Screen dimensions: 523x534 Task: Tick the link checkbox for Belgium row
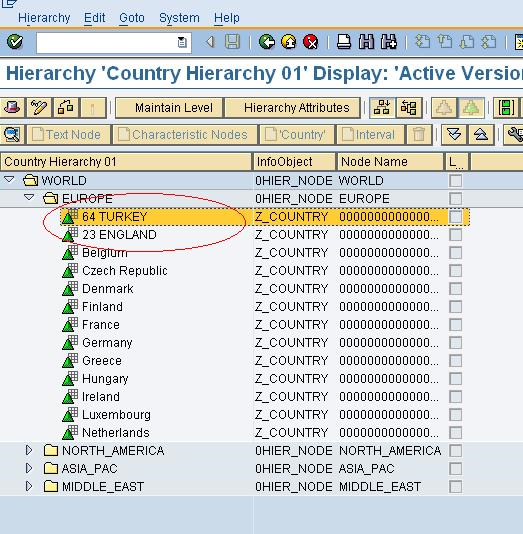click(456, 253)
